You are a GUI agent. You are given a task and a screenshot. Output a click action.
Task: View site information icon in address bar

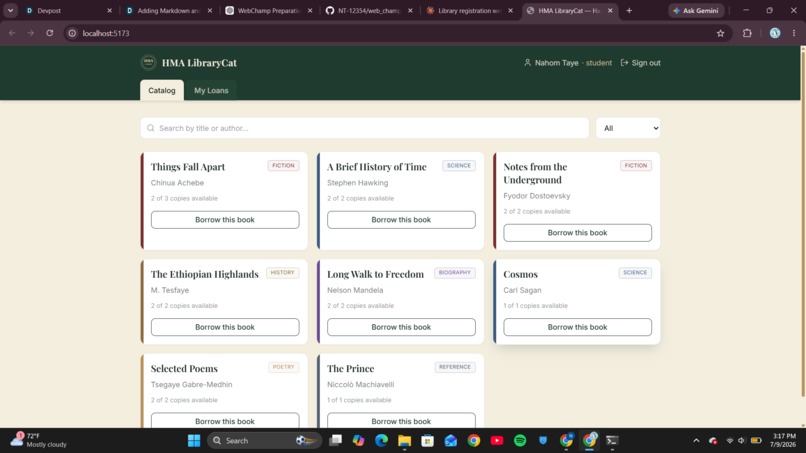click(x=72, y=33)
